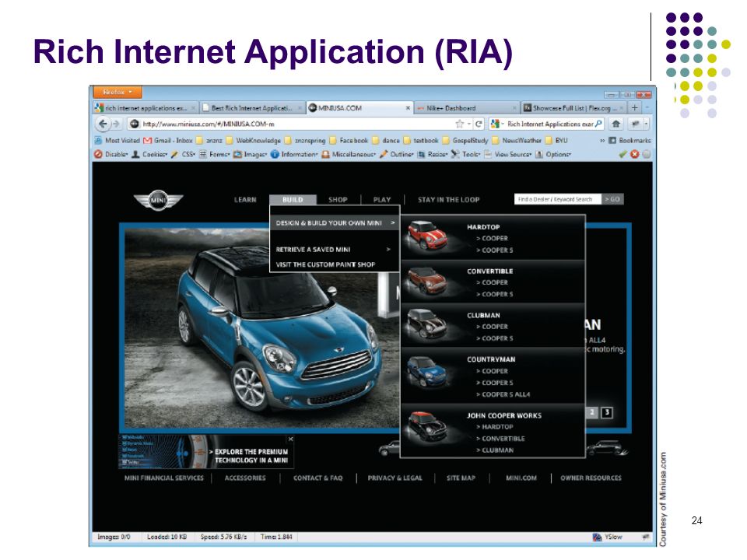Open the textbook bookmark folder
The height and width of the screenshot is (560, 747).
[421, 141]
